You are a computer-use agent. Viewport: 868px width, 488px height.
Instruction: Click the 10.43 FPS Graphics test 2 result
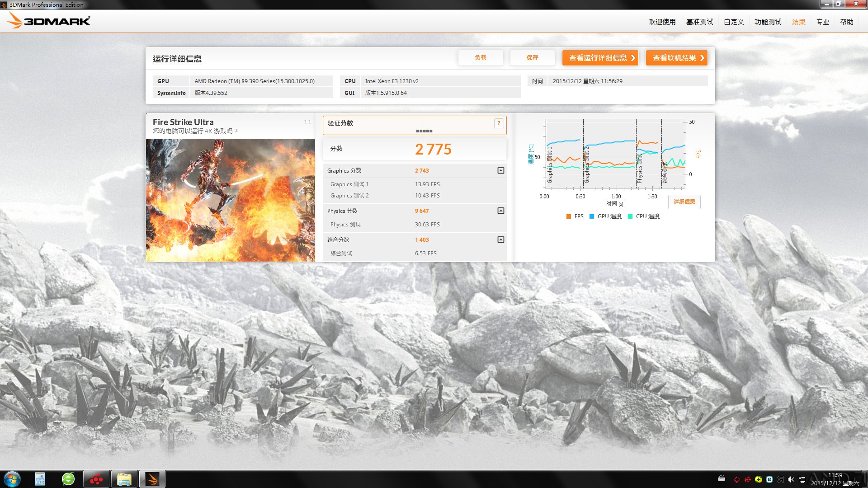point(427,196)
